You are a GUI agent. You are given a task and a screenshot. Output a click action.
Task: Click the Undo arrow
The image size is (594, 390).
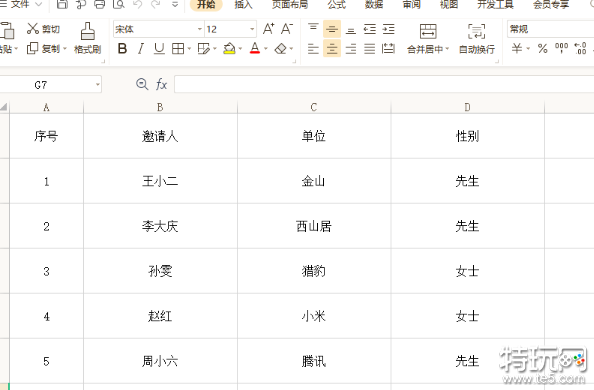coord(138,4)
